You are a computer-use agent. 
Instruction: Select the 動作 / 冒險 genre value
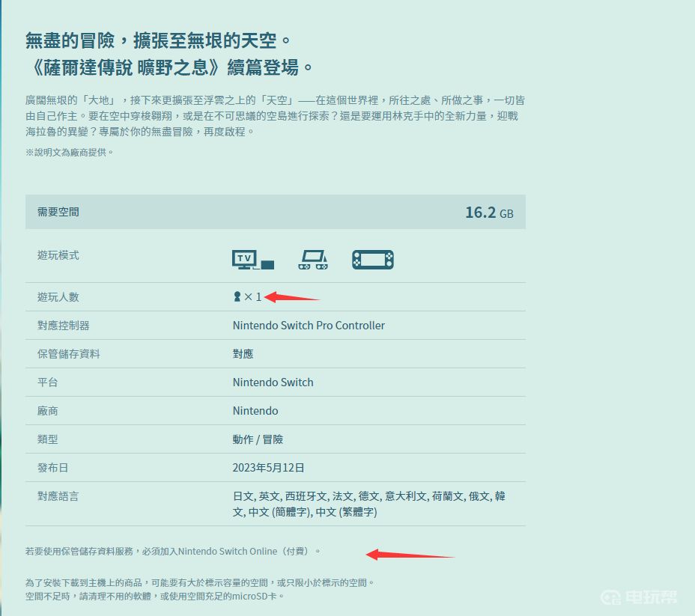[x=258, y=439]
